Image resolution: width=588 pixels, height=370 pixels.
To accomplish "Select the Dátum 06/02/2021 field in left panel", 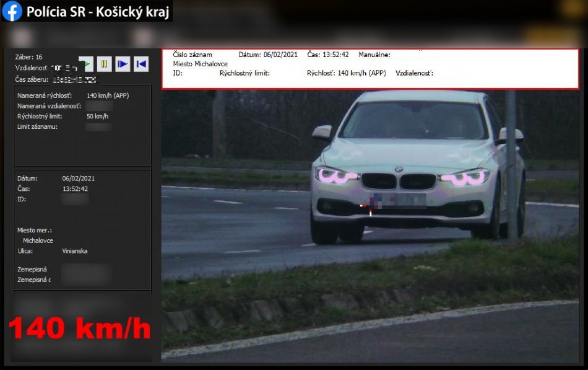I will click(79, 178).
